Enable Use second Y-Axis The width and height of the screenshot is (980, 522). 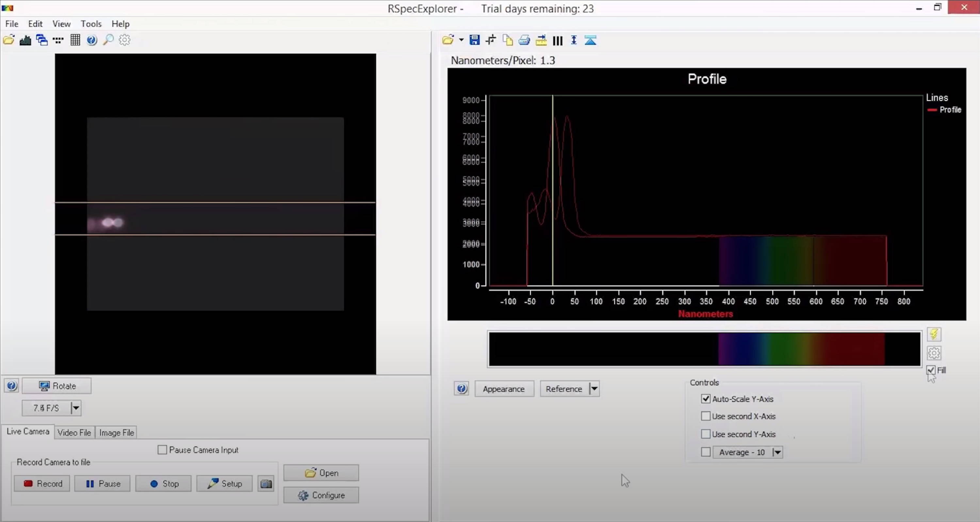click(706, 434)
